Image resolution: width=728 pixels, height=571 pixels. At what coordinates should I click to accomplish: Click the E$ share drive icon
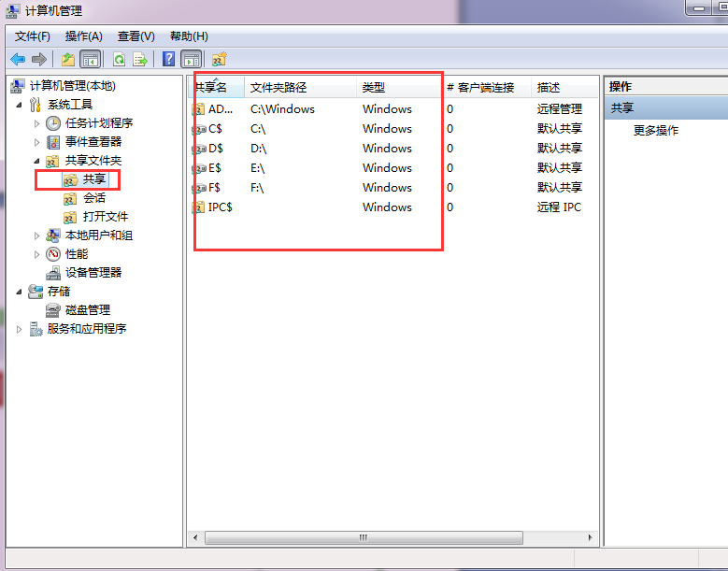200,168
